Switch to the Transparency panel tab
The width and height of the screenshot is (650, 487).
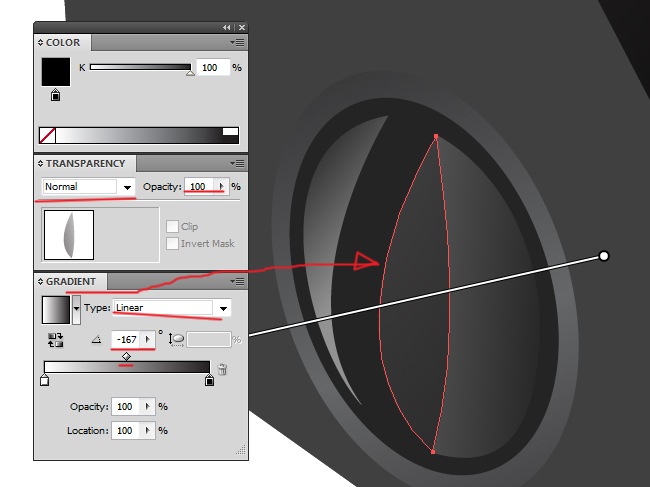[x=85, y=164]
